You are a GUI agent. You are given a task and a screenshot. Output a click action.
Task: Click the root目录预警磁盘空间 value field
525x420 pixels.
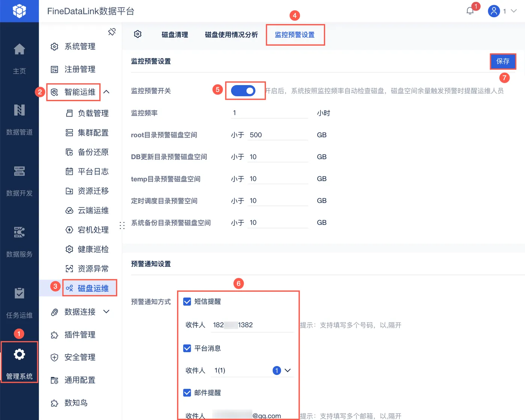[x=277, y=135]
